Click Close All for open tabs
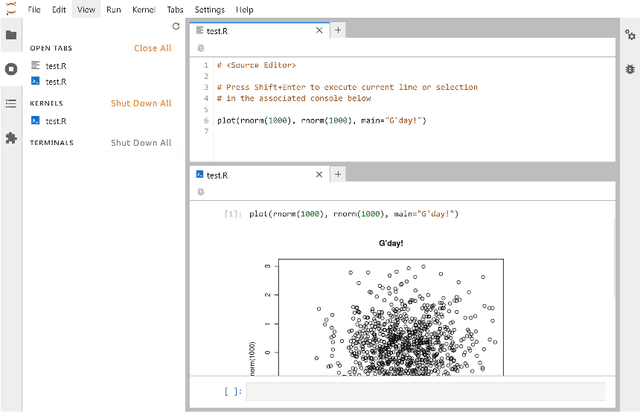 pyautogui.click(x=152, y=48)
